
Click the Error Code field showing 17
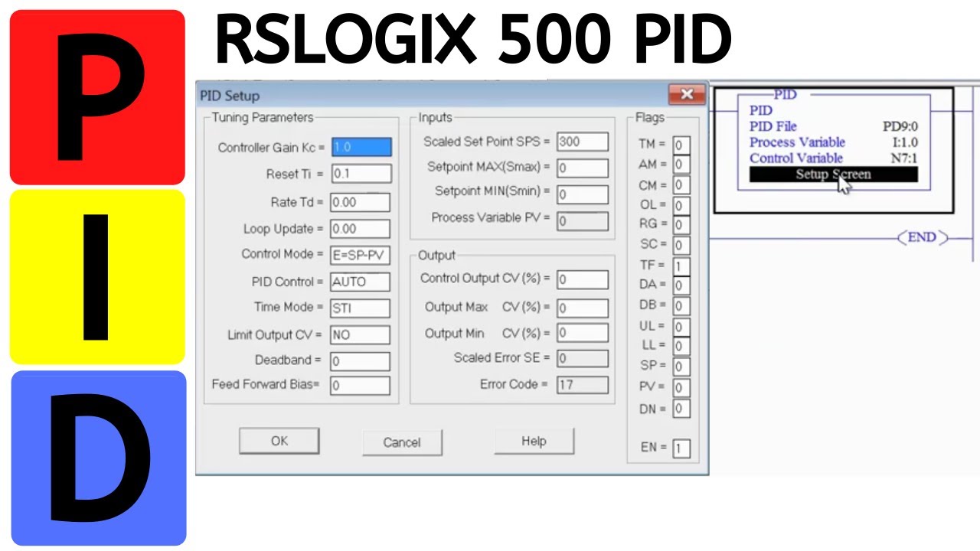(583, 385)
